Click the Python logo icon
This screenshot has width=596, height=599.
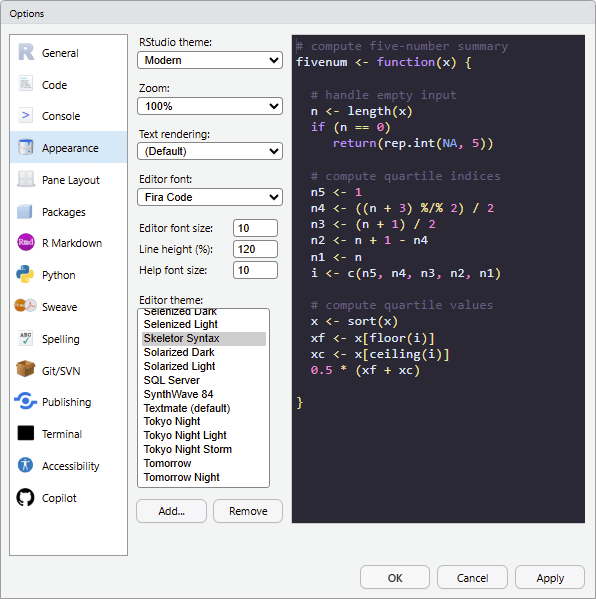pos(25,274)
